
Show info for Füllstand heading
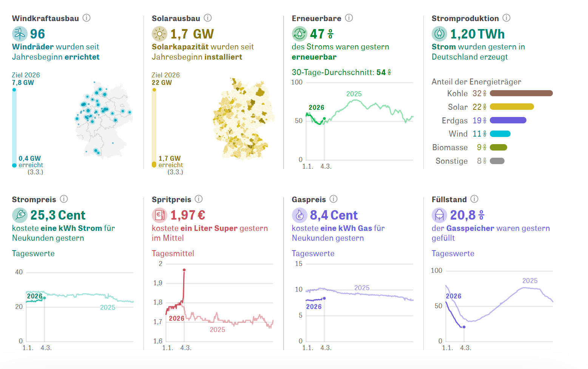pos(474,199)
